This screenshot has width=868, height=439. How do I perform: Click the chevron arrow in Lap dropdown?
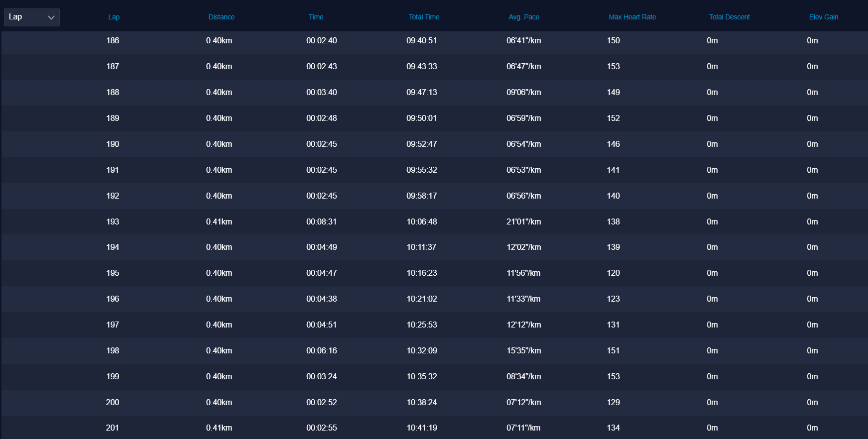point(51,17)
